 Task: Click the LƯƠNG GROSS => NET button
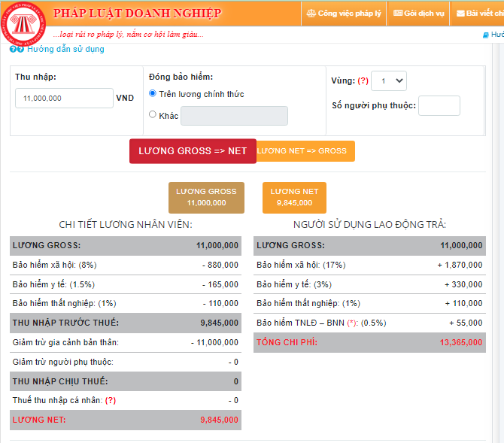(x=193, y=151)
